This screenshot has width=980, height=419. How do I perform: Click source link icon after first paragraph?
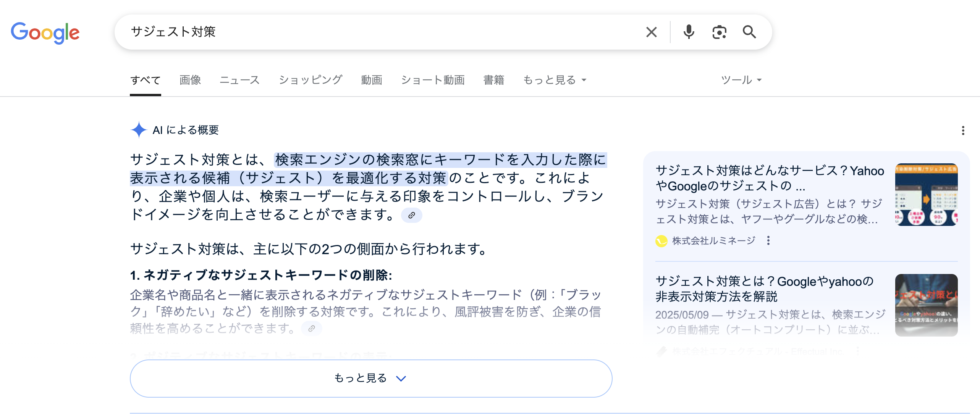point(411,215)
